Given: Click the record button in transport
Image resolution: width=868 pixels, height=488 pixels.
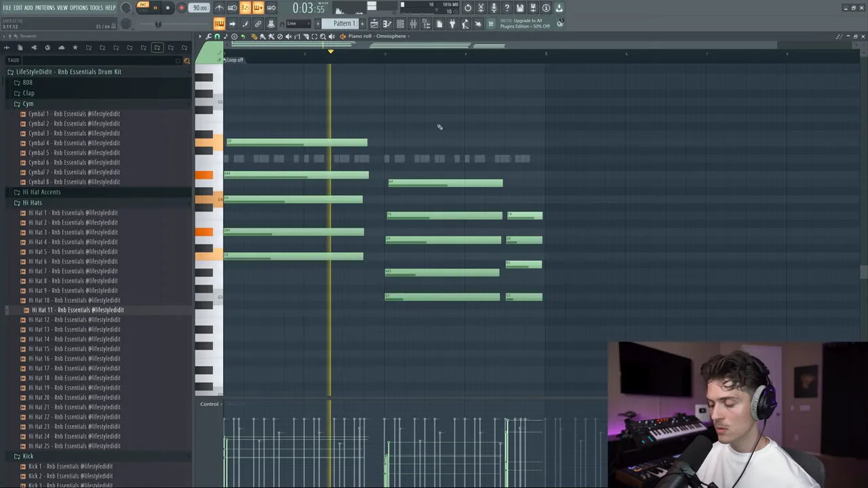Looking at the screenshot, I should pos(181,8).
